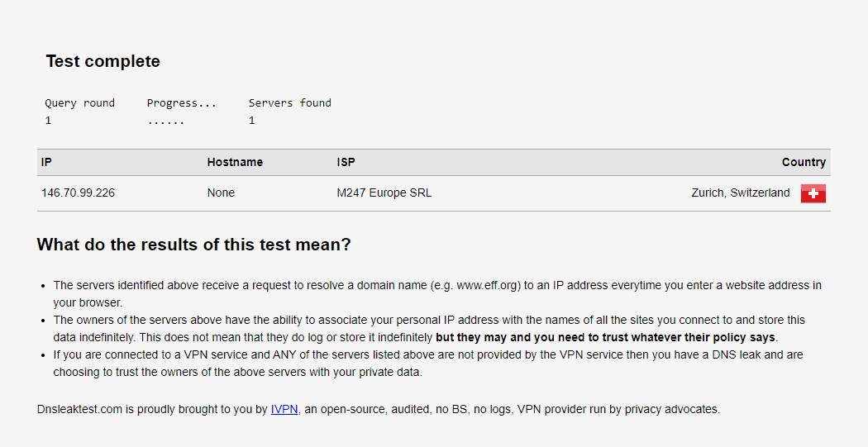The width and height of the screenshot is (868, 447).
Task: Open the IVPN link
Action: tap(284, 409)
